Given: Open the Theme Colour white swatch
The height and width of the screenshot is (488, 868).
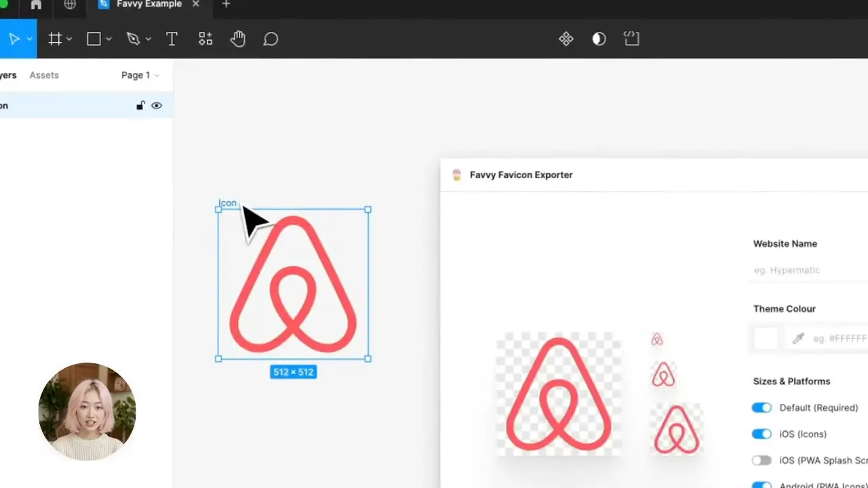Looking at the screenshot, I should tap(766, 338).
